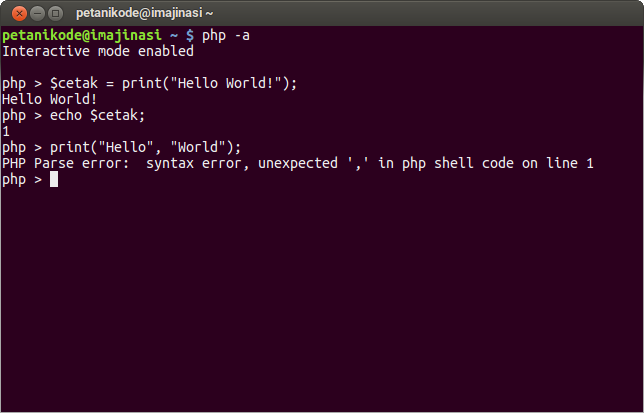Click the $cetak variable in first statement

click(x=74, y=83)
